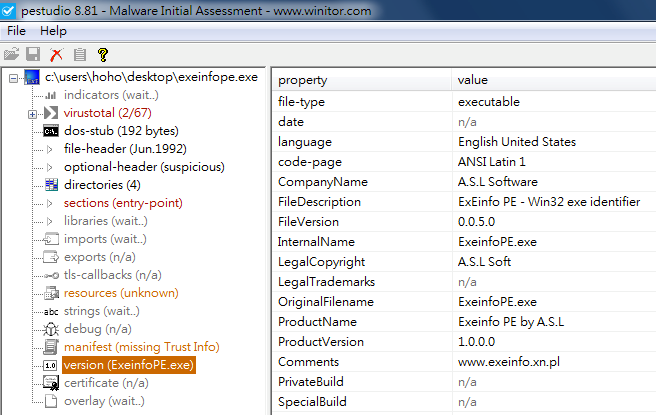Click the virustotal logo icon
This screenshot has height=415, width=656.
[51, 113]
